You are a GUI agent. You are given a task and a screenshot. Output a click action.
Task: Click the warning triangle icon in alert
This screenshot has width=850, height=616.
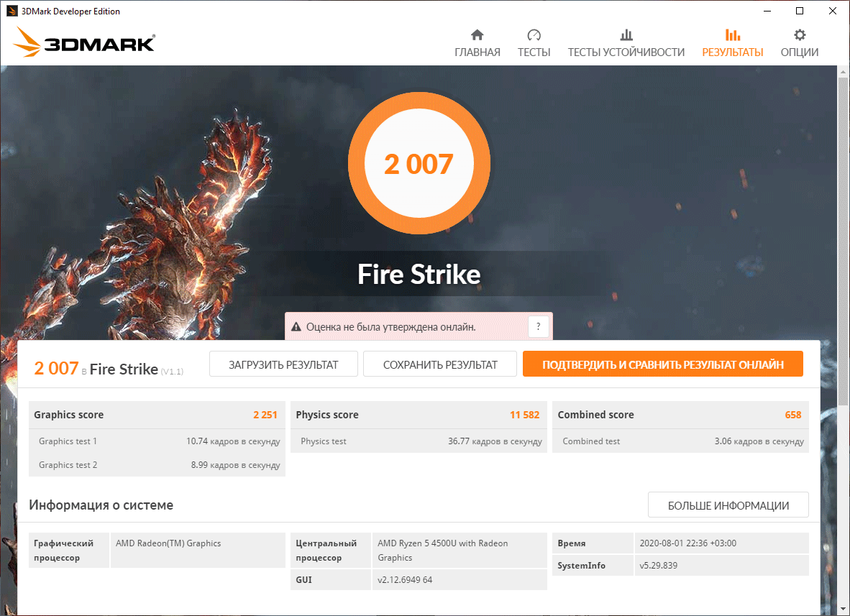point(296,327)
